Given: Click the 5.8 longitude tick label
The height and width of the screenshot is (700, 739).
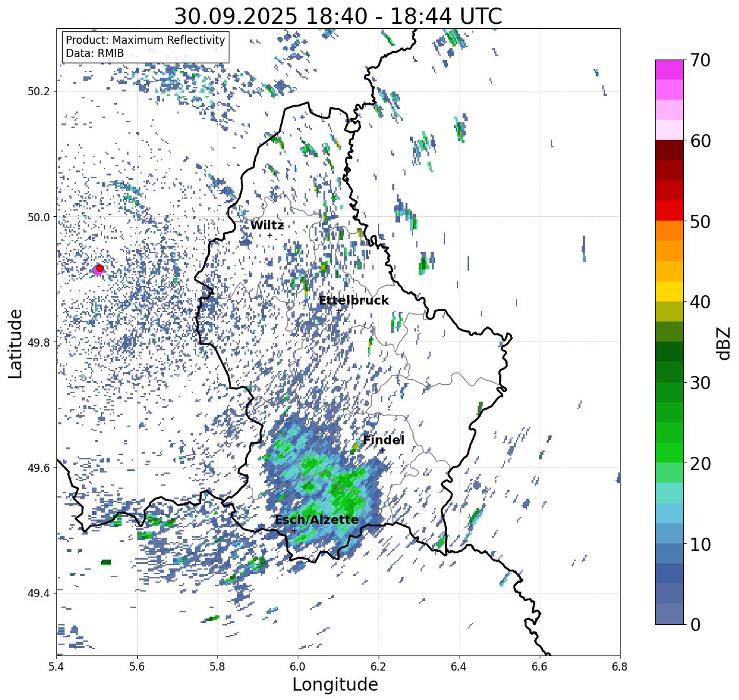Looking at the screenshot, I should point(218,666).
